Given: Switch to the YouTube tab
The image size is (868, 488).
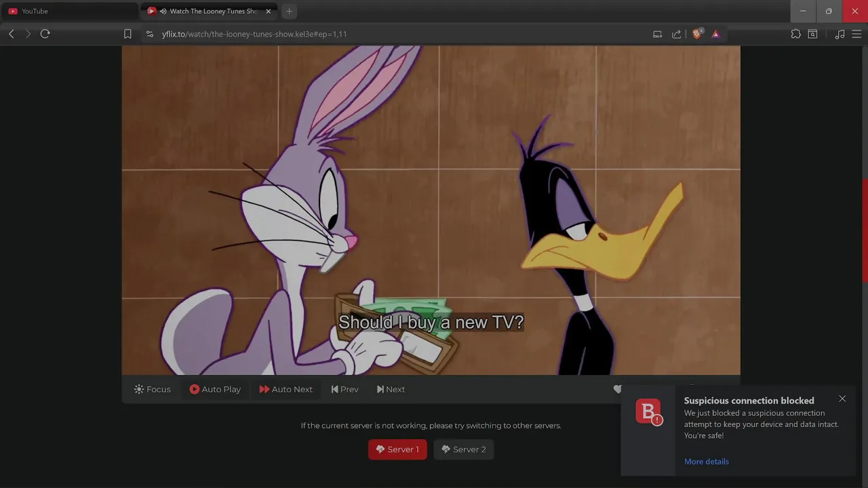Looking at the screenshot, I should 69,11.
